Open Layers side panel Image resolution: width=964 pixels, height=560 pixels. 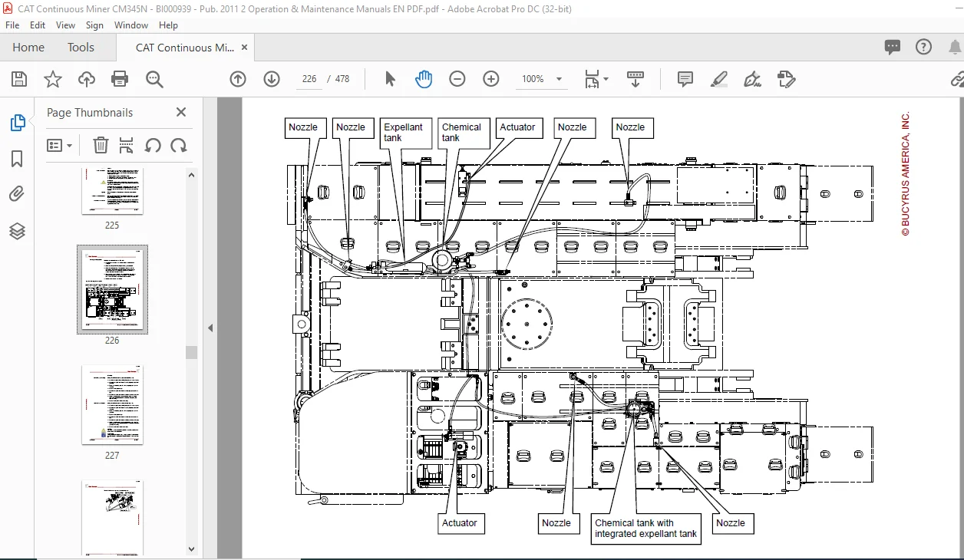point(17,230)
